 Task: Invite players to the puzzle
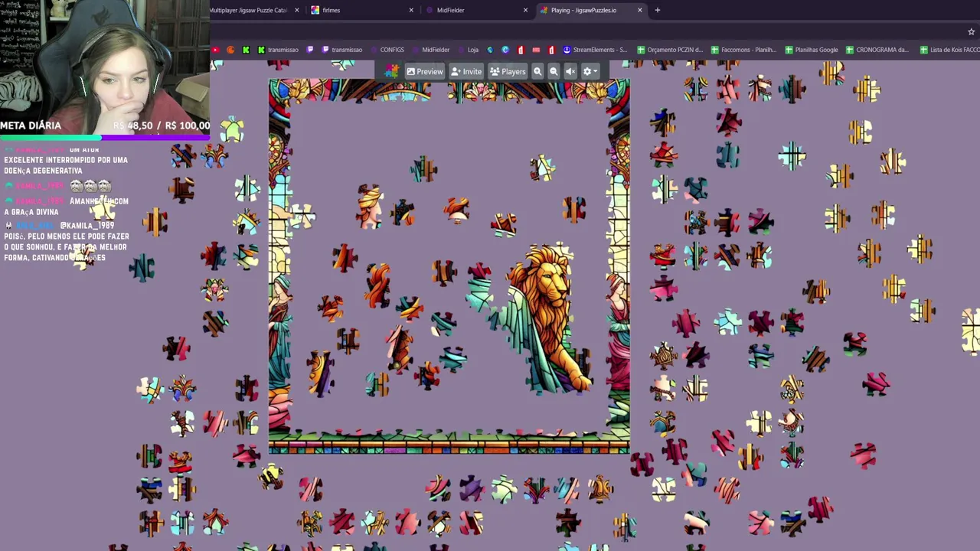click(466, 72)
